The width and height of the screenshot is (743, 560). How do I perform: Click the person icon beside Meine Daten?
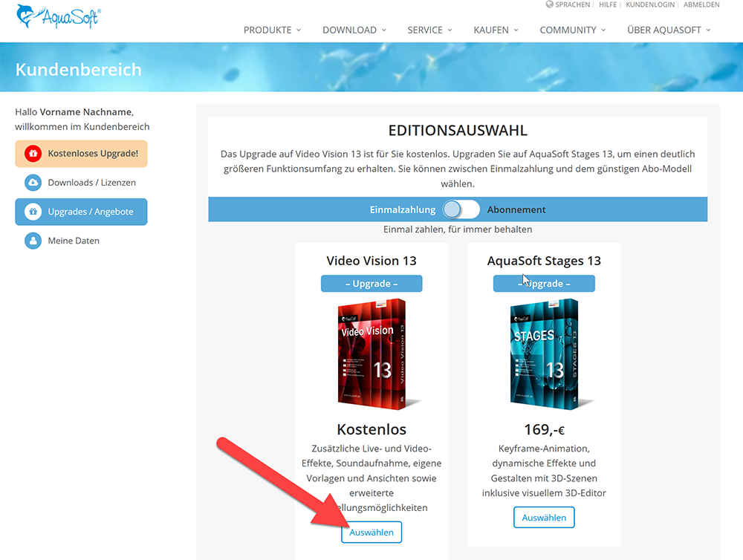coord(33,241)
